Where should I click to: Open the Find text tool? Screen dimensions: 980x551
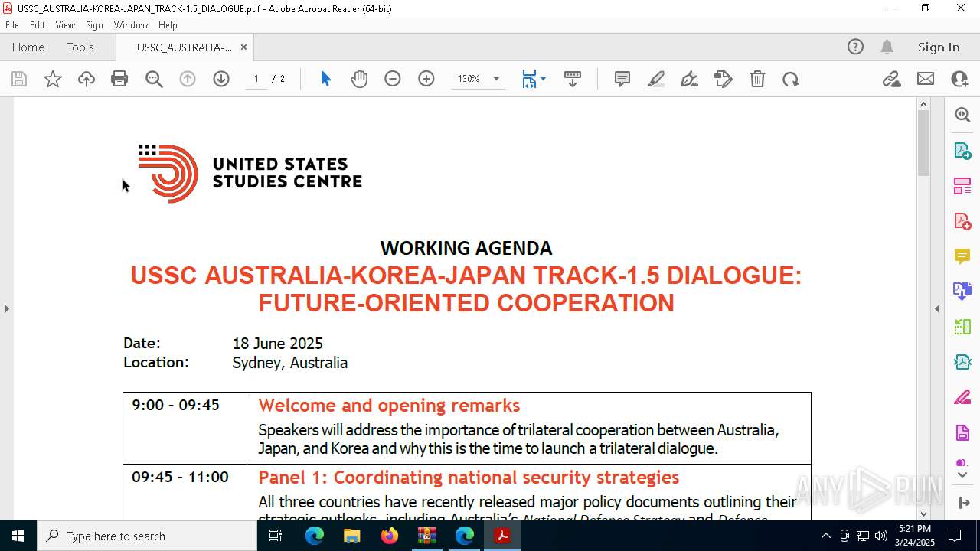coord(154,79)
